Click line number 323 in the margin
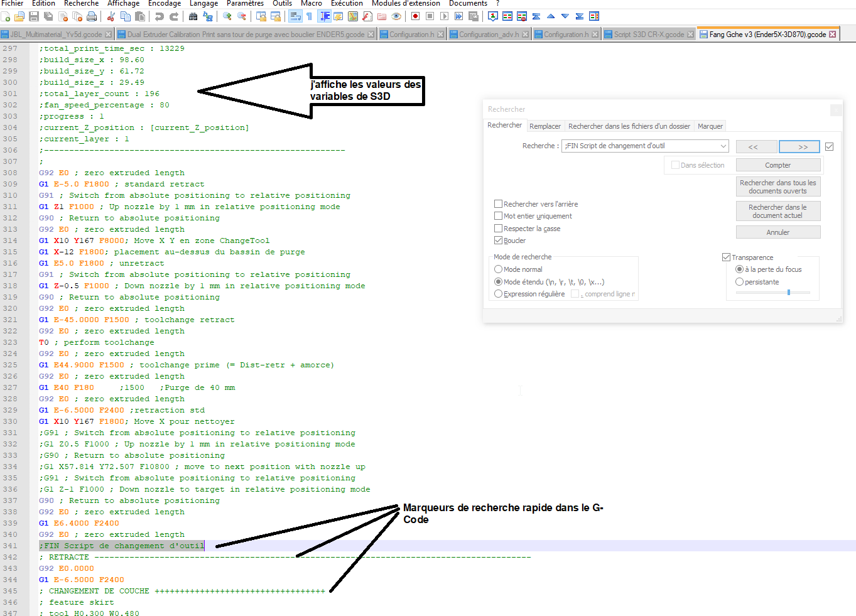The image size is (856, 616). [x=10, y=342]
